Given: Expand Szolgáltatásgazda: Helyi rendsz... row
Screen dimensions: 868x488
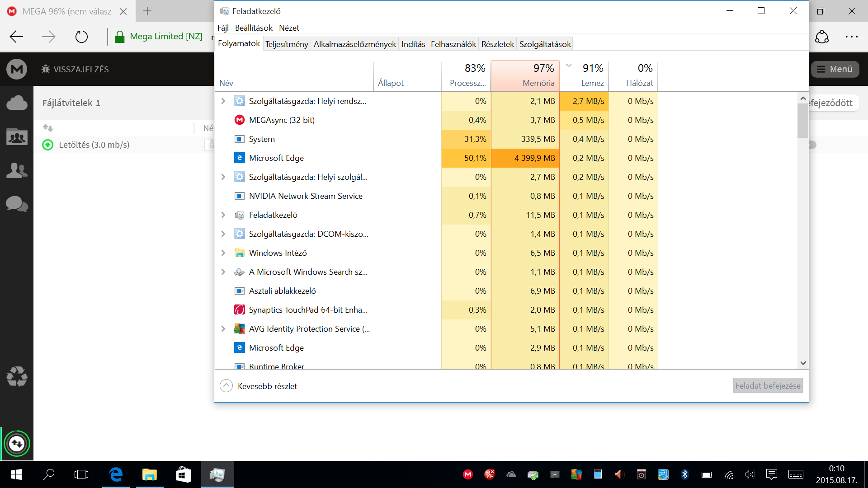Looking at the screenshot, I should (x=223, y=101).
